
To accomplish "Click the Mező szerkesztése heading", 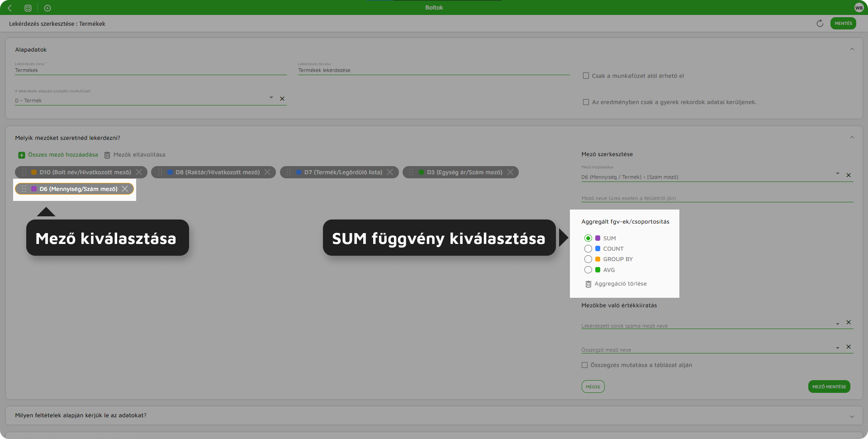I will click(607, 154).
